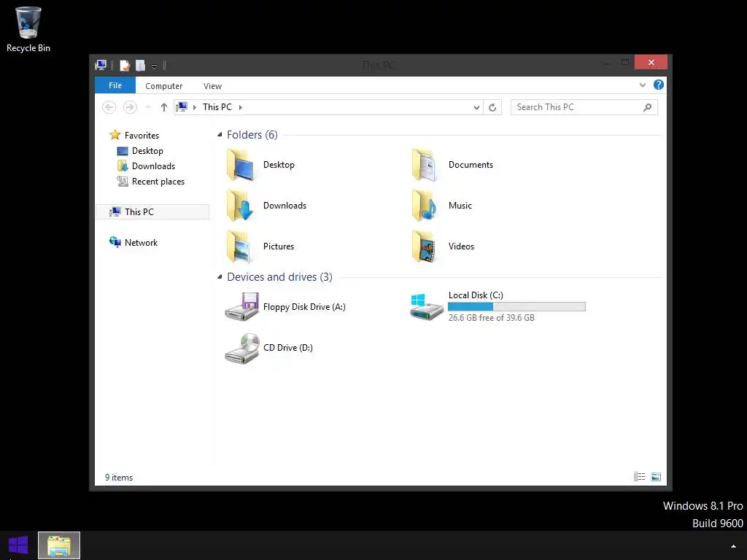This screenshot has width=747, height=560.
Task: Collapse the Folders (6) group
Action: coord(220,135)
